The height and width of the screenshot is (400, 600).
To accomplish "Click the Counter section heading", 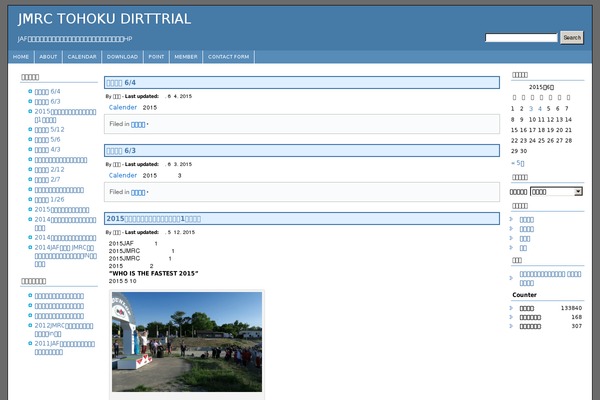I will [524, 295].
